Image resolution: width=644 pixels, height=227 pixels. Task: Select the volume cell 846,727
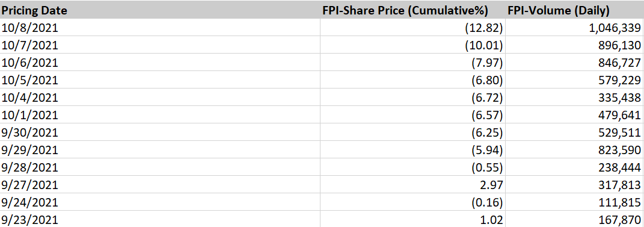pos(575,63)
